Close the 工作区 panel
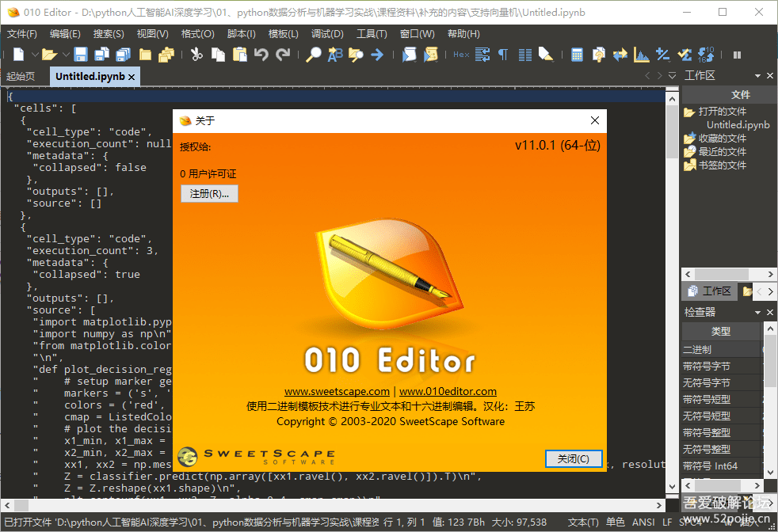This screenshot has height=532, width=778. (x=769, y=76)
